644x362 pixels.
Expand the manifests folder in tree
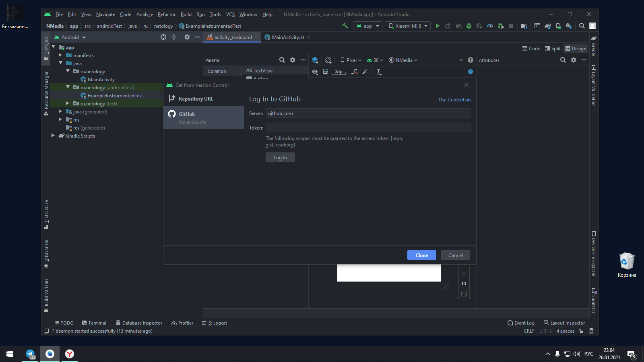[x=60, y=55]
